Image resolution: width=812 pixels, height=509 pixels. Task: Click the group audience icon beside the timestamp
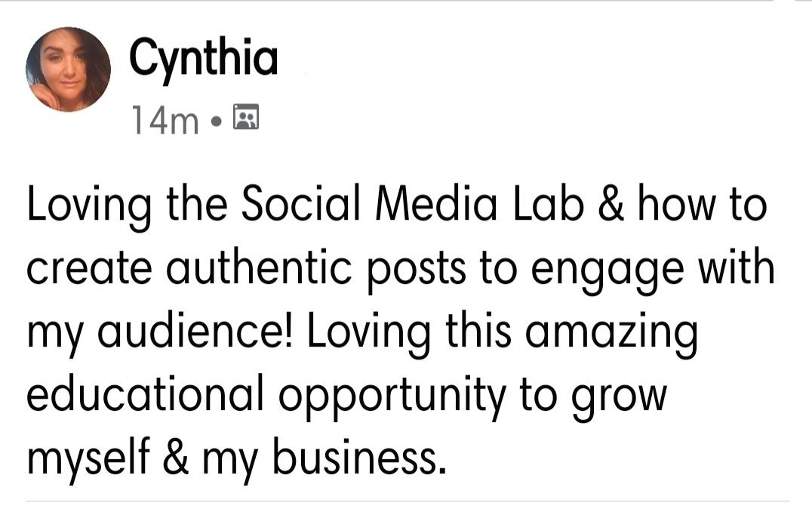click(246, 118)
